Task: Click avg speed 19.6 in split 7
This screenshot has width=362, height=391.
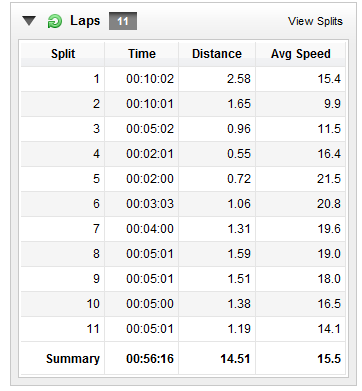Action: coord(329,229)
